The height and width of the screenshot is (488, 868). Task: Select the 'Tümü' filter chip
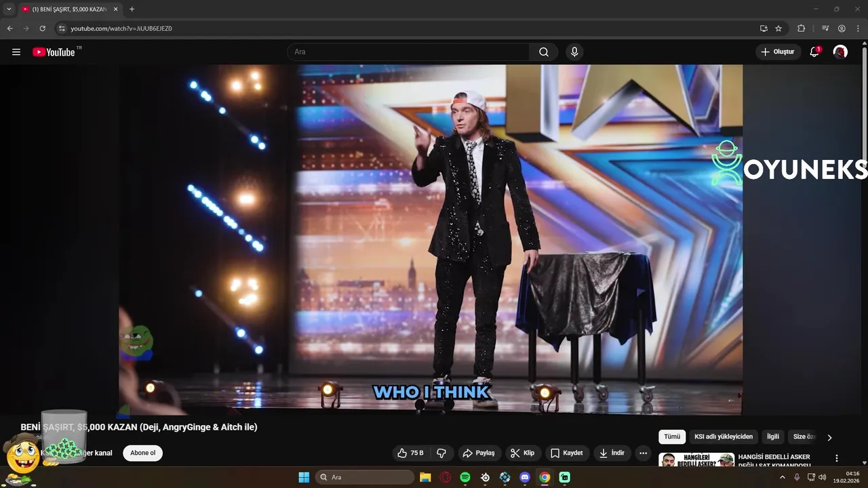[672, 437]
